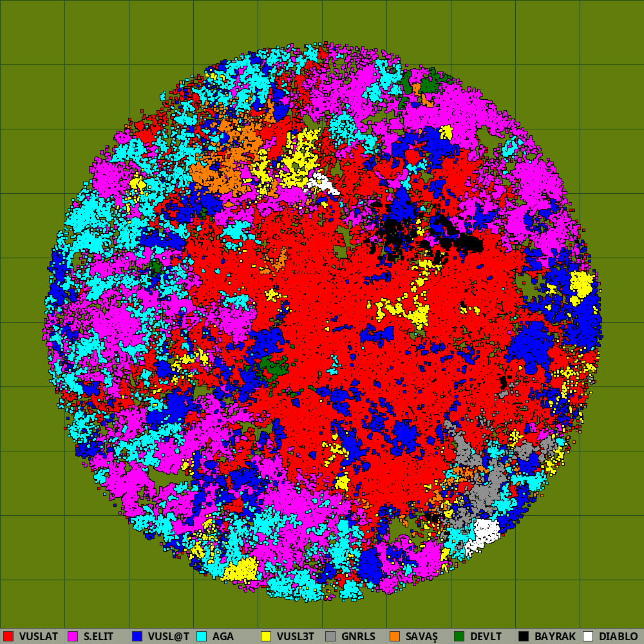Select the S.ELIT legend label
The width and height of the screenshot is (644, 644).
click(99, 637)
